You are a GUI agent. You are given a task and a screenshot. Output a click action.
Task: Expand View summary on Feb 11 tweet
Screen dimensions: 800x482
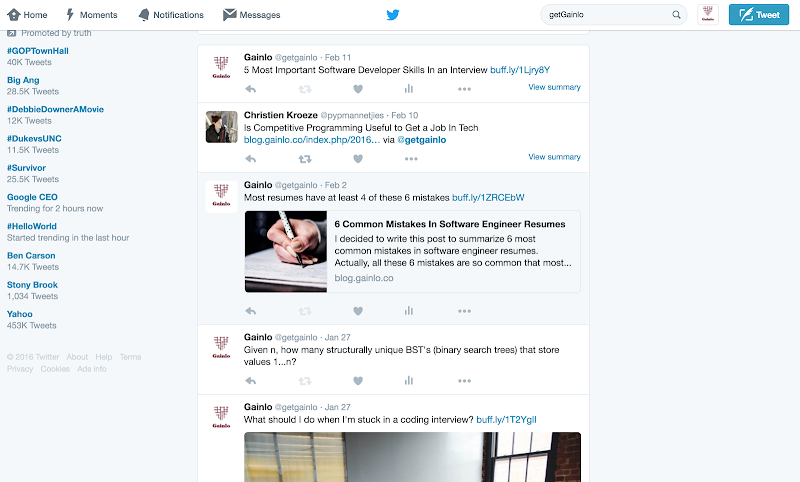coord(555,87)
